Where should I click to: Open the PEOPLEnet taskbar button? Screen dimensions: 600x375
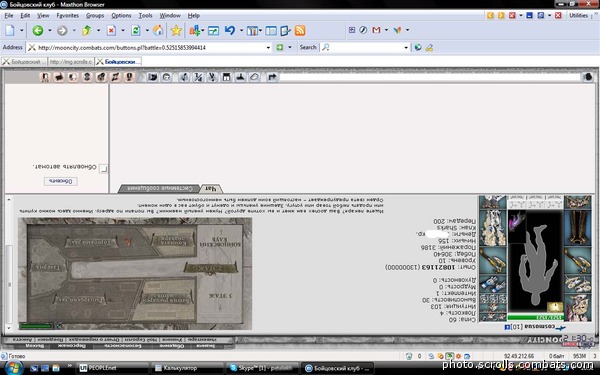click(x=112, y=368)
